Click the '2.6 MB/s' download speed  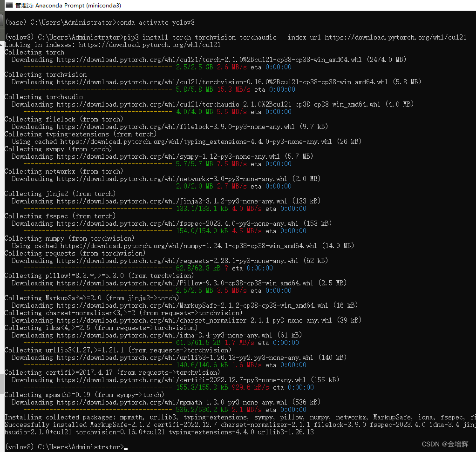click(231, 67)
